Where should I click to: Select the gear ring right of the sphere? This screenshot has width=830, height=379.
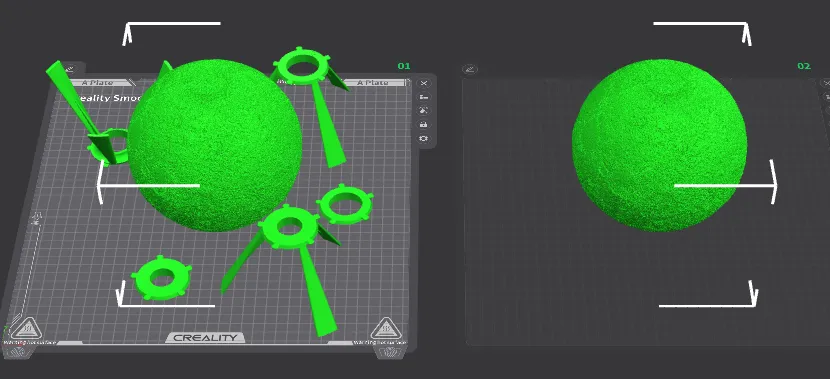[345, 203]
